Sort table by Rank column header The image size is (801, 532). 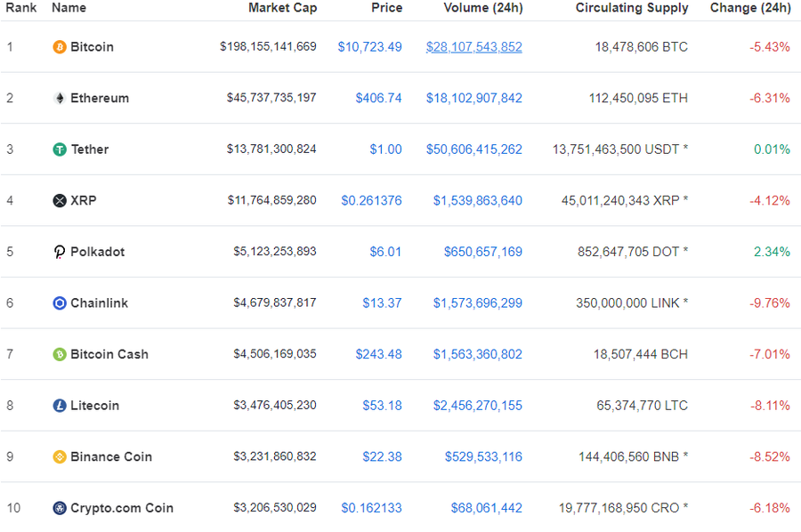point(21,8)
